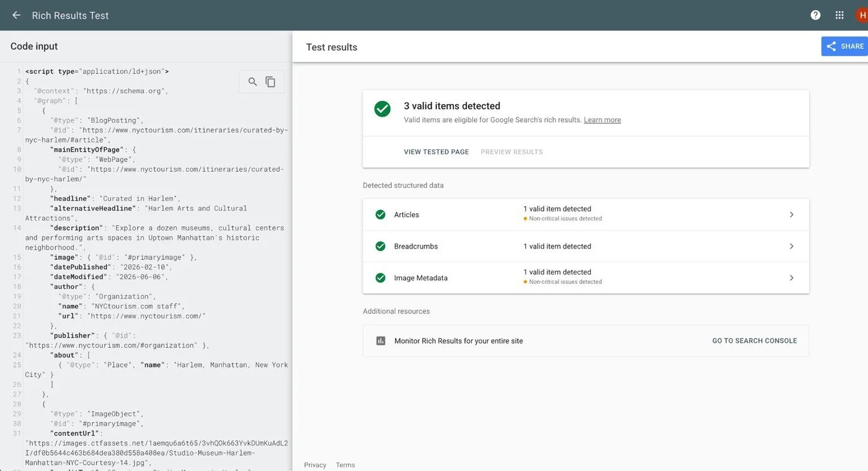Viewport: 868px width, 471px height.
Task: Click the Search Console bar chart icon
Action: [381, 341]
